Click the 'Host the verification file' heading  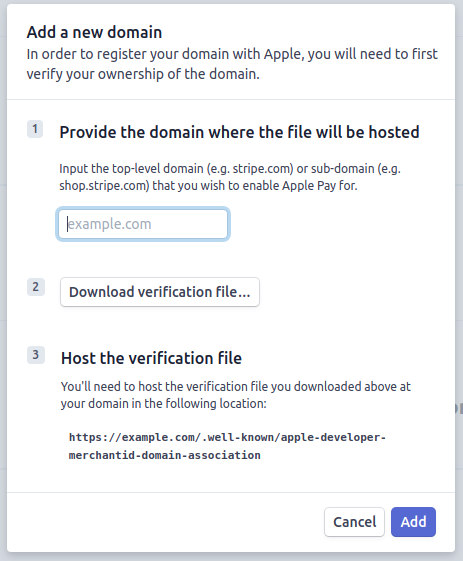[151, 358]
